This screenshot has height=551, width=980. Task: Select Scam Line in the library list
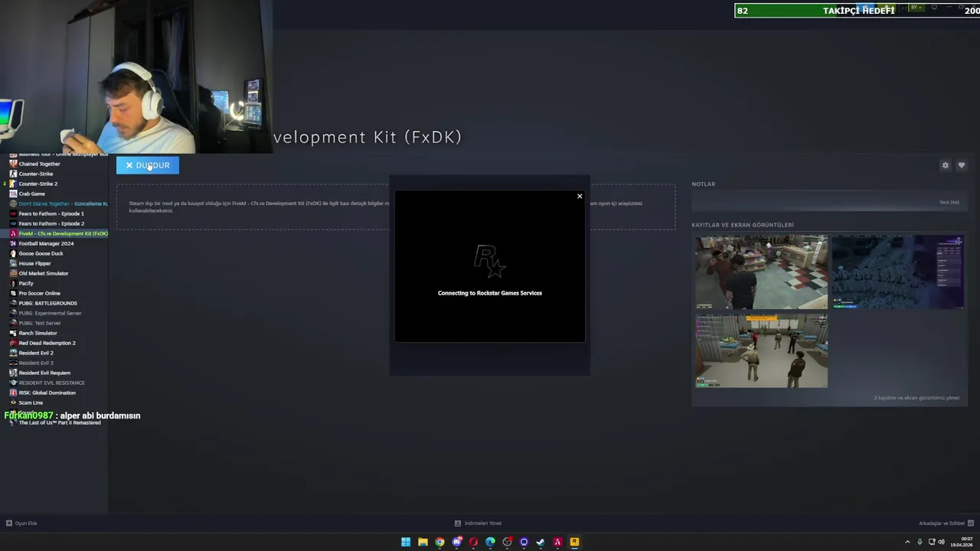point(31,403)
